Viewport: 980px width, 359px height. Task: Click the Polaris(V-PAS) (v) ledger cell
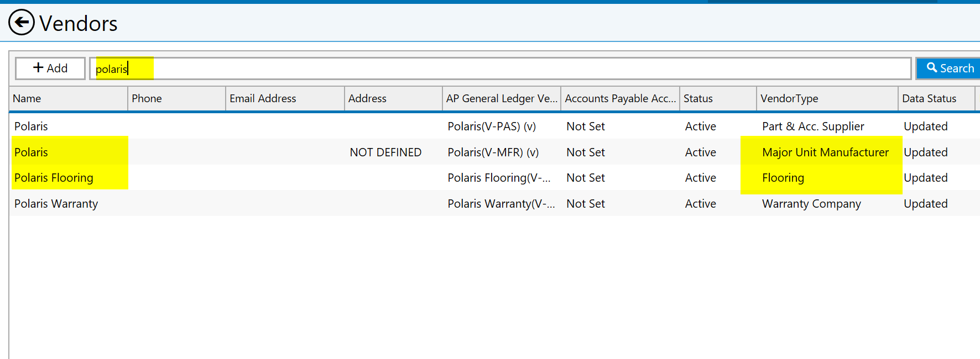tap(492, 126)
